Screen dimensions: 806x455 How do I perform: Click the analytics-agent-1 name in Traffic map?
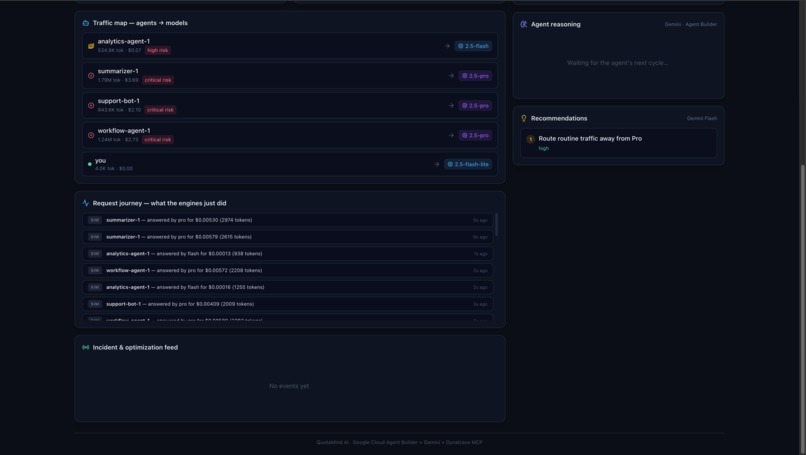[124, 42]
